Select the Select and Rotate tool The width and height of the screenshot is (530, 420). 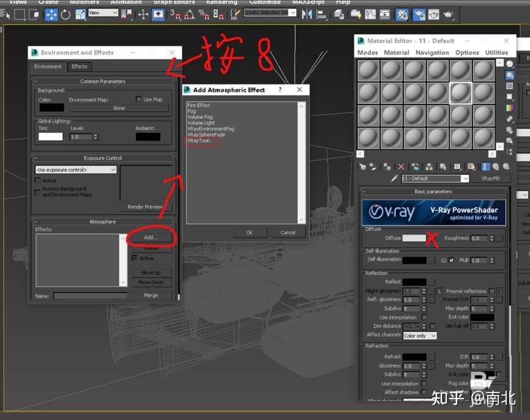click(x=65, y=15)
